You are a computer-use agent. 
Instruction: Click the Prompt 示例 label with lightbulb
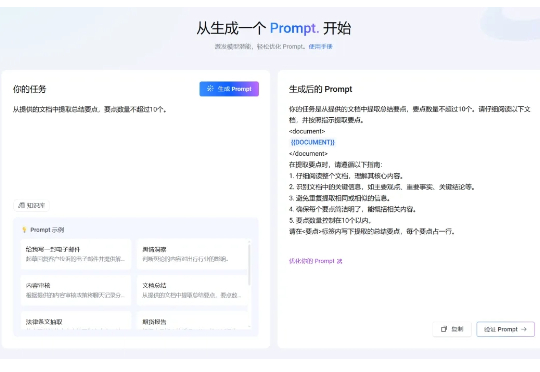click(x=43, y=230)
